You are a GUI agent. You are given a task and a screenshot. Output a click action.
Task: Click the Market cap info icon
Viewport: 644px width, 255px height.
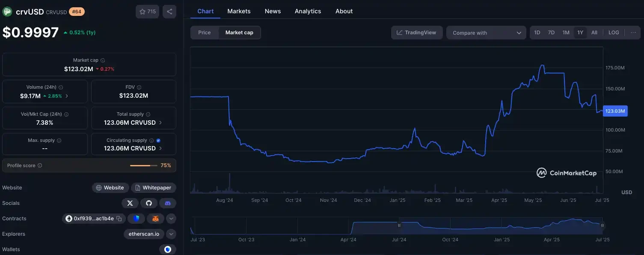[x=103, y=60]
